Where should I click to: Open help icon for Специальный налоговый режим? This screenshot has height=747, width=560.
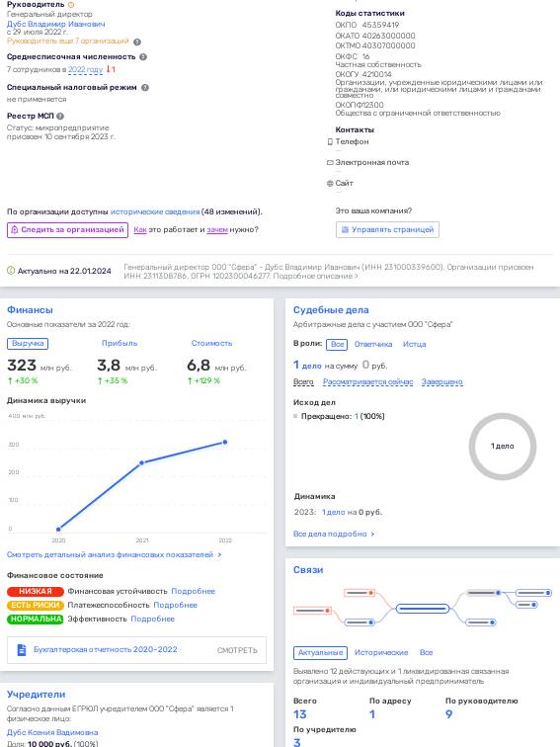coord(145,88)
